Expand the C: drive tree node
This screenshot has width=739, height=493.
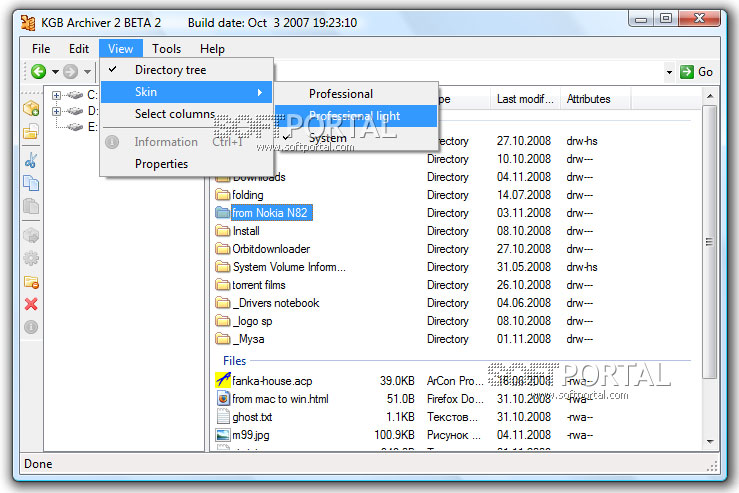56,95
